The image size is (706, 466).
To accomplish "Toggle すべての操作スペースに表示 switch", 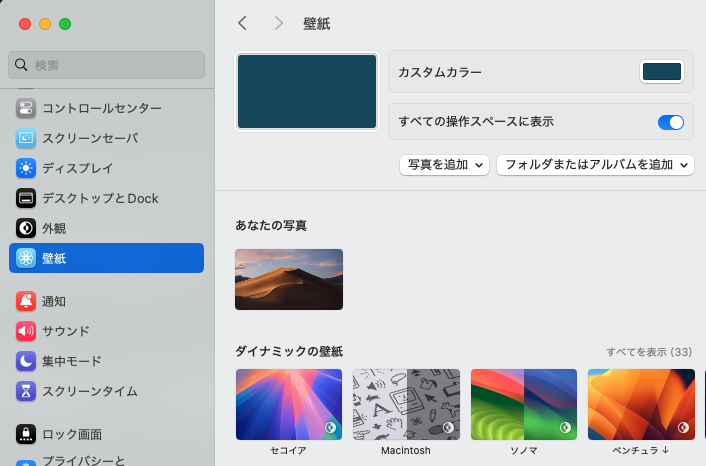I will coord(670,122).
